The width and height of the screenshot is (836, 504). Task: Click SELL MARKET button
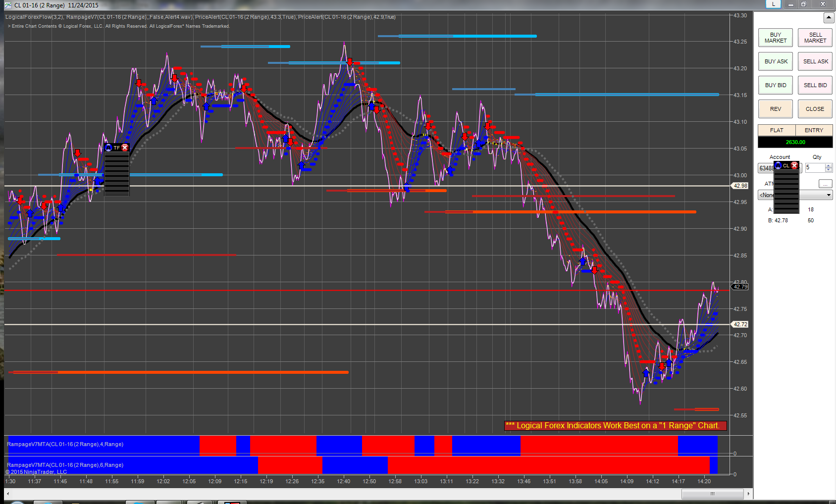(x=815, y=38)
